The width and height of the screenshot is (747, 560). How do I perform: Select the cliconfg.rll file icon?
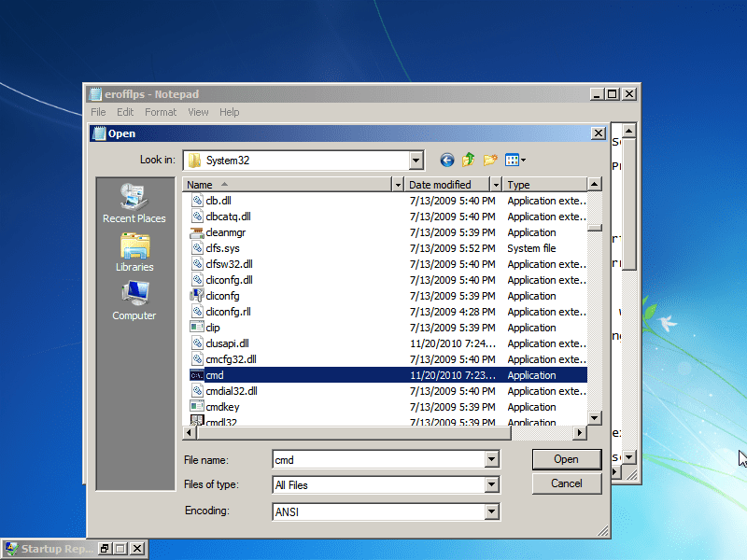point(197,312)
